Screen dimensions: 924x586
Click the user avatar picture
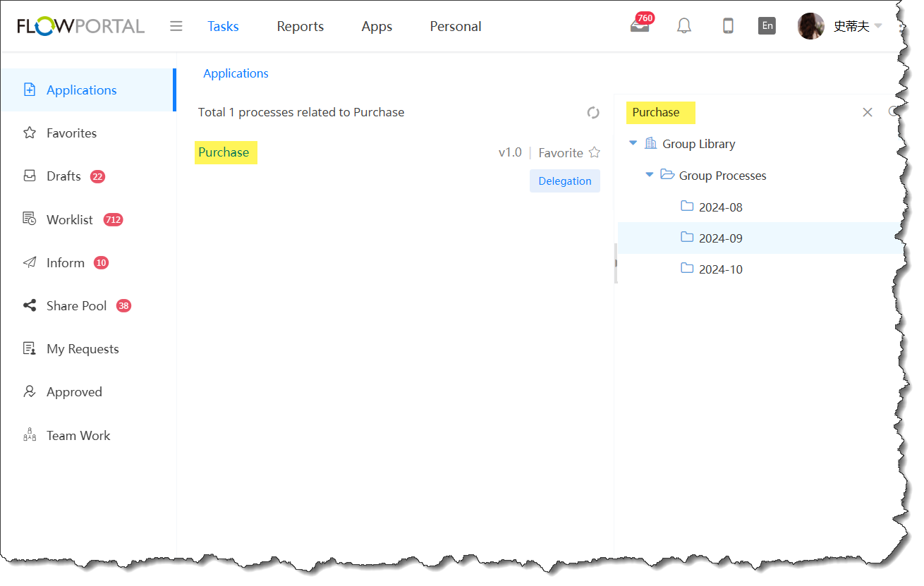(x=810, y=26)
